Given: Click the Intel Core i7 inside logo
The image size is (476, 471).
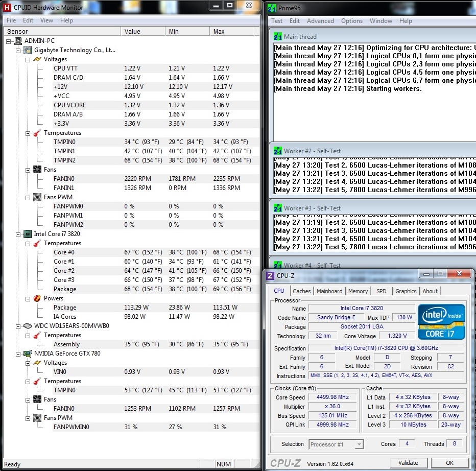Looking at the screenshot, I should pyautogui.click(x=441, y=322).
